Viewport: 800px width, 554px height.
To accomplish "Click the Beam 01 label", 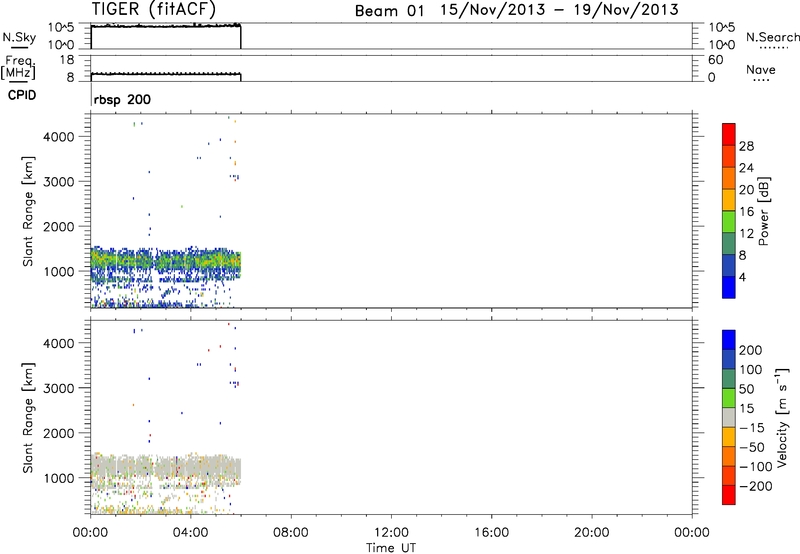I will click(389, 11).
